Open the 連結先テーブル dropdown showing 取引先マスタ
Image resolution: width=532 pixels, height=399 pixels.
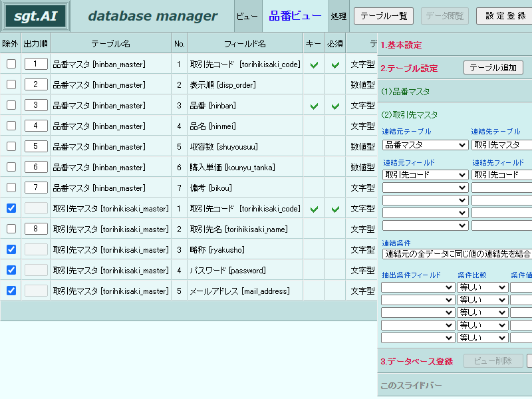point(502,145)
